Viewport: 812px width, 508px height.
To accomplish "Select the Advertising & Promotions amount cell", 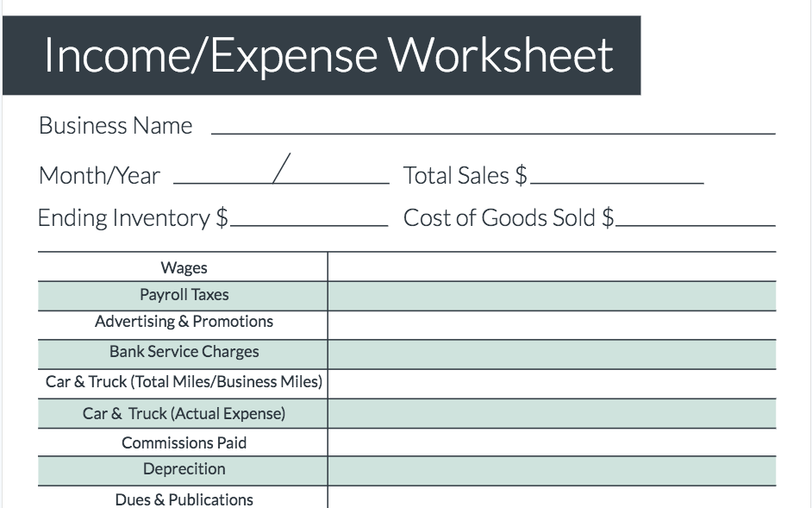I will [x=551, y=325].
